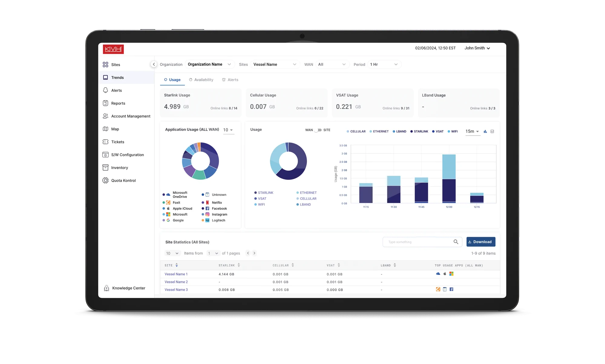Toggle CELLULAR series in chart legend
This screenshot has height=364, width=605.
tap(356, 131)
